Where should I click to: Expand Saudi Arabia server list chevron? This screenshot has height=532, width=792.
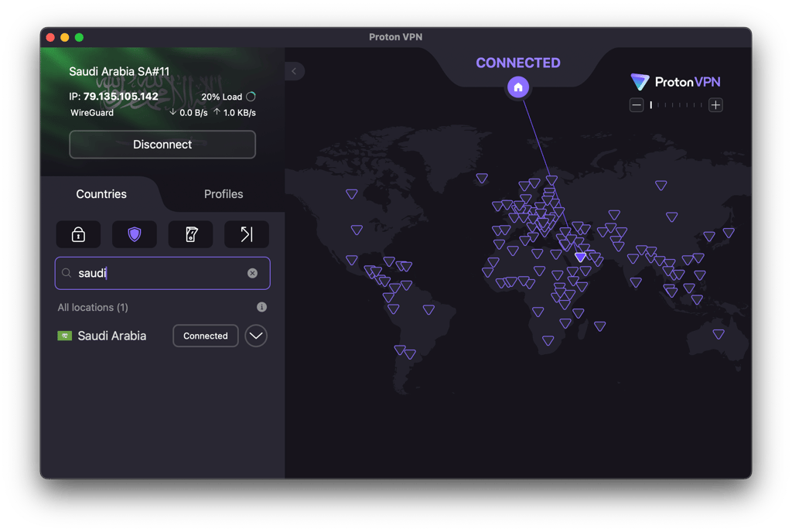point(256,336)
